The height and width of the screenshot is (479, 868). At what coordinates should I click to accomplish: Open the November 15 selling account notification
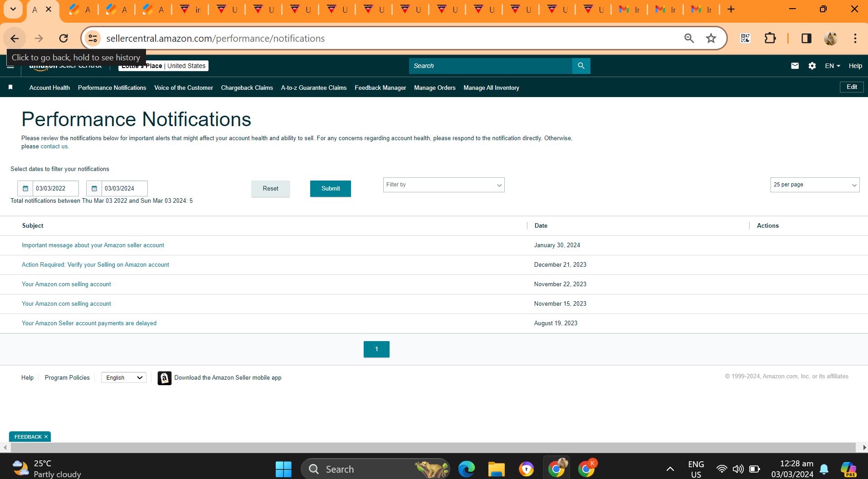tap(66, 304)
